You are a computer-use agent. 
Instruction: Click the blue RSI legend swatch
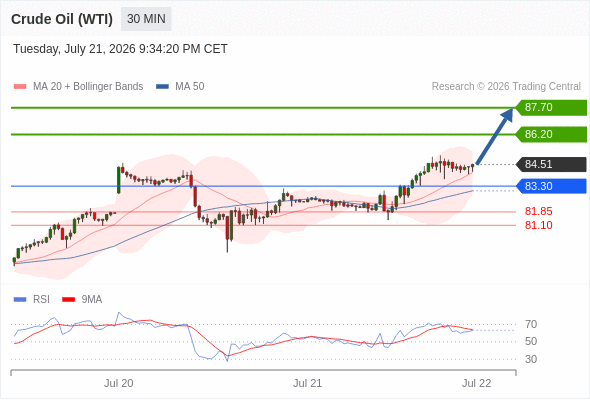[20, 300]
